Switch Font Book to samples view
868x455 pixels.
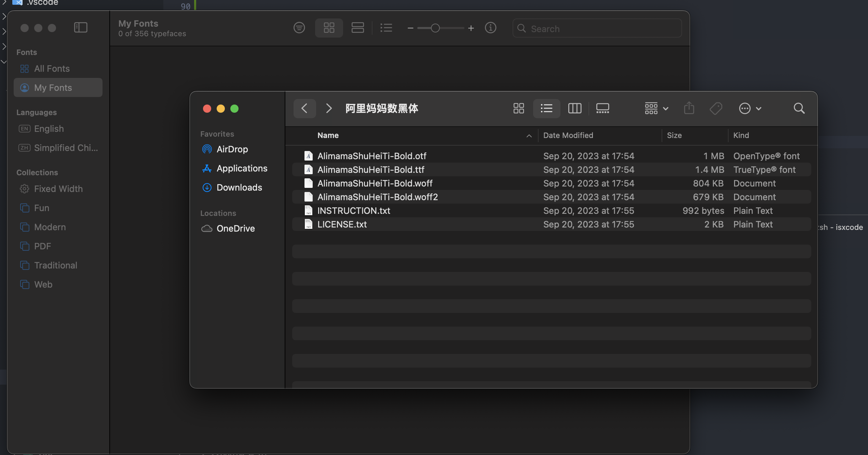pos(357,28)
